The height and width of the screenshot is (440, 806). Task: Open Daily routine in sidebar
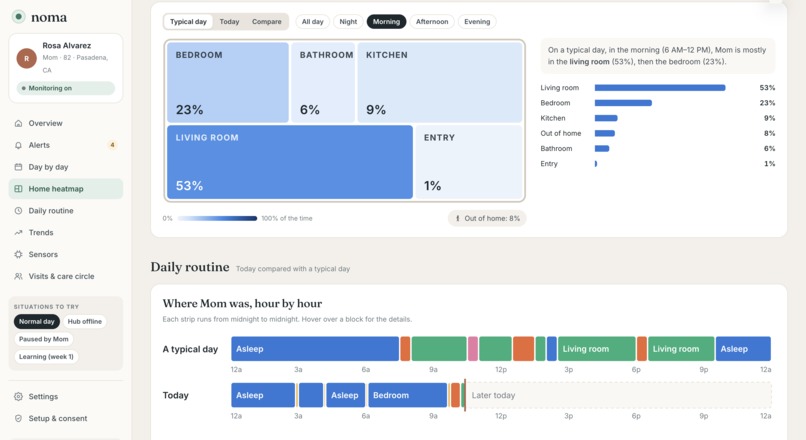click(x=66, y=211)
